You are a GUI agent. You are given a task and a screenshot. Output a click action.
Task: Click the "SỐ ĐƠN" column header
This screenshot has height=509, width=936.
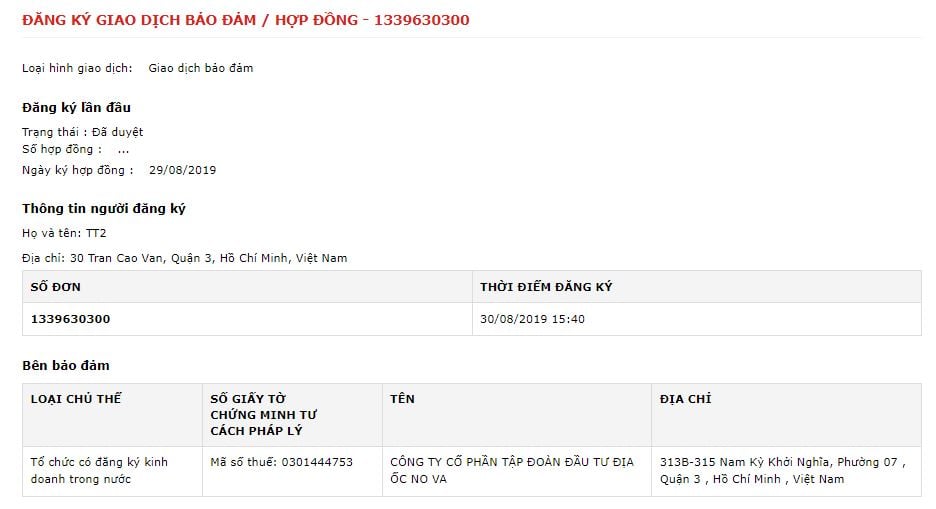click(x=56, y=287)
